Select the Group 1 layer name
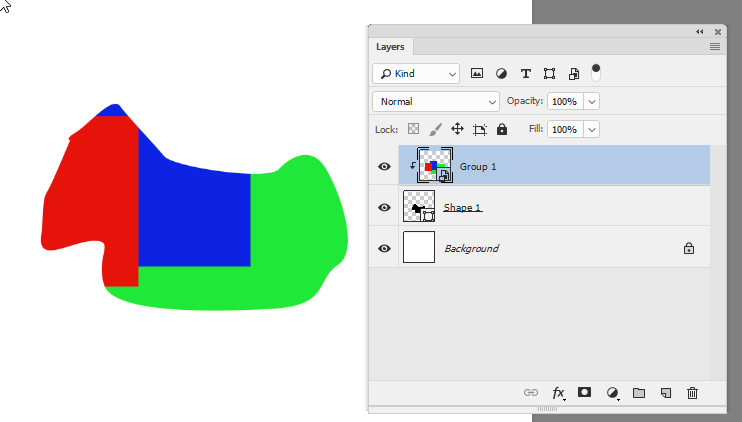This screenshot has width=742, height=422. 478,167
